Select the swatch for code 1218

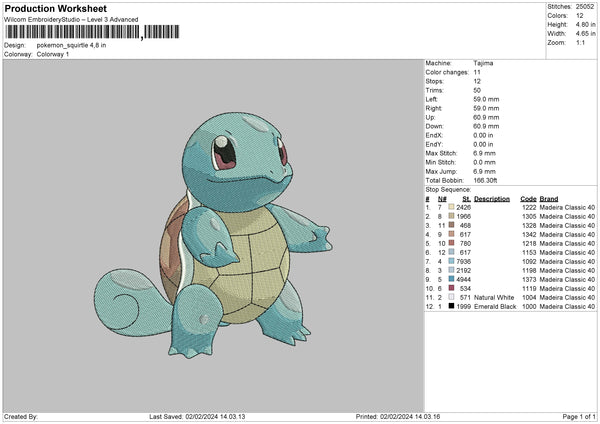452,242
